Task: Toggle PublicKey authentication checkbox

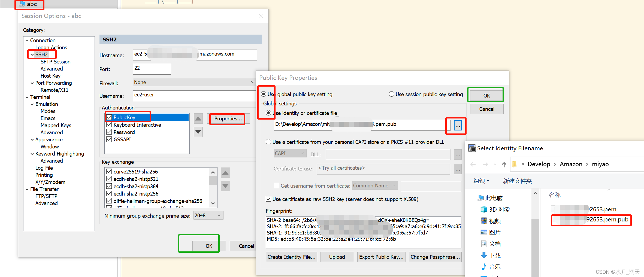Action: [109, 117]
